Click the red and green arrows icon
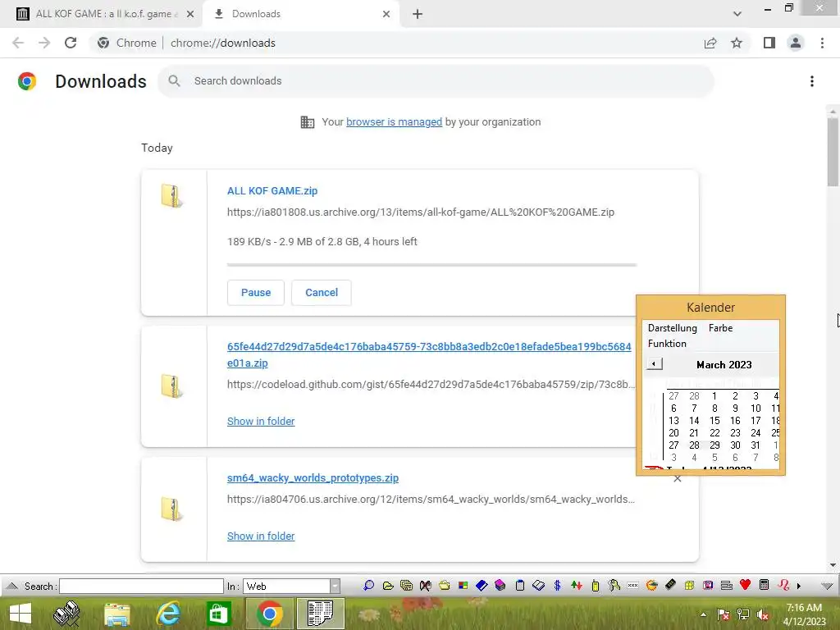 577,586
